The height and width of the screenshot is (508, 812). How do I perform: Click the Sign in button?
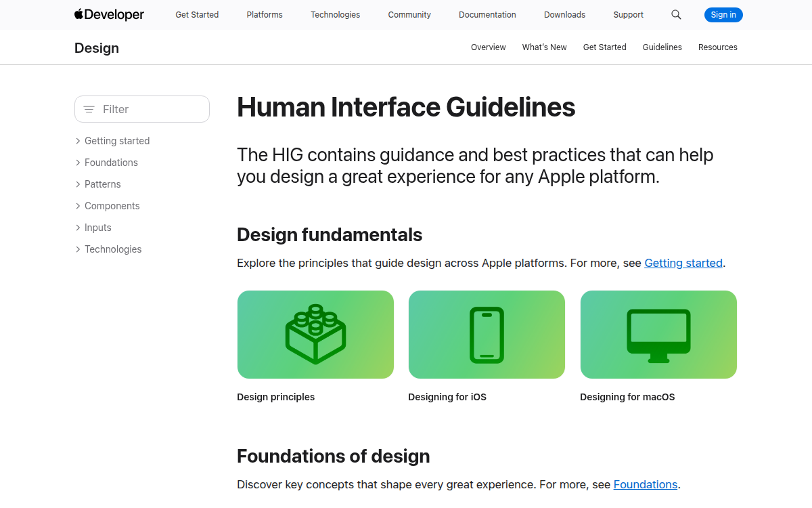[x=723, y=15]
